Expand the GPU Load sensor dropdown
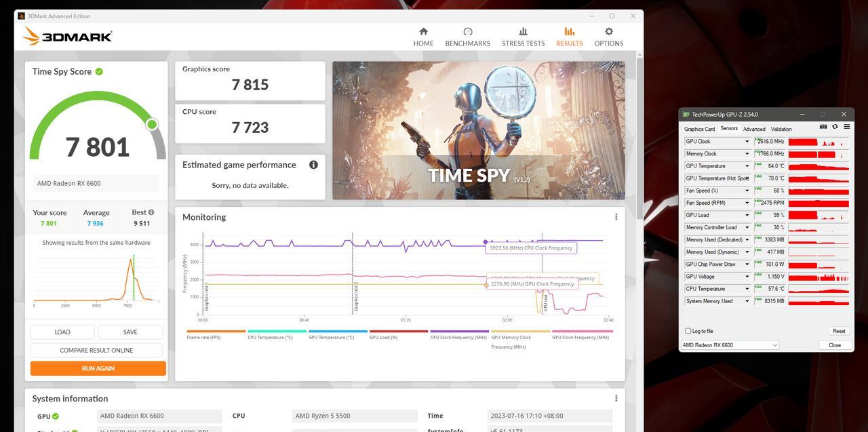 (x=747, y=215)
